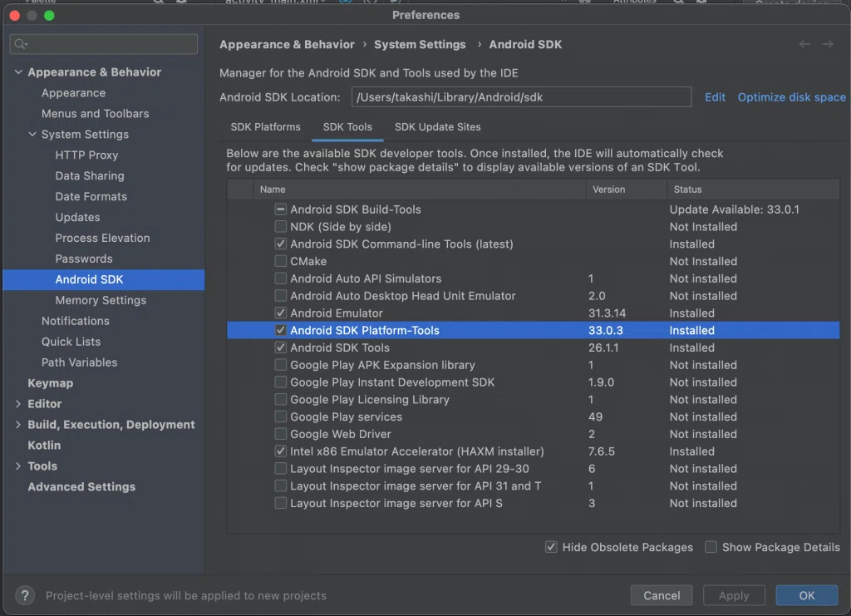The height and width of the screenshot is (616, 851).
Task: Open help with the question mark button
Action: click(x=25, y=595)
